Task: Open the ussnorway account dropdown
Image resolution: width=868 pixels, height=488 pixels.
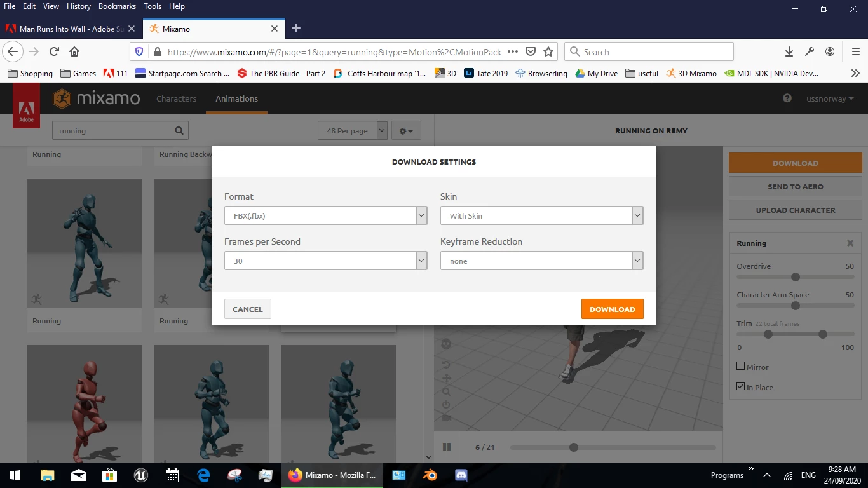Action: 830,98
